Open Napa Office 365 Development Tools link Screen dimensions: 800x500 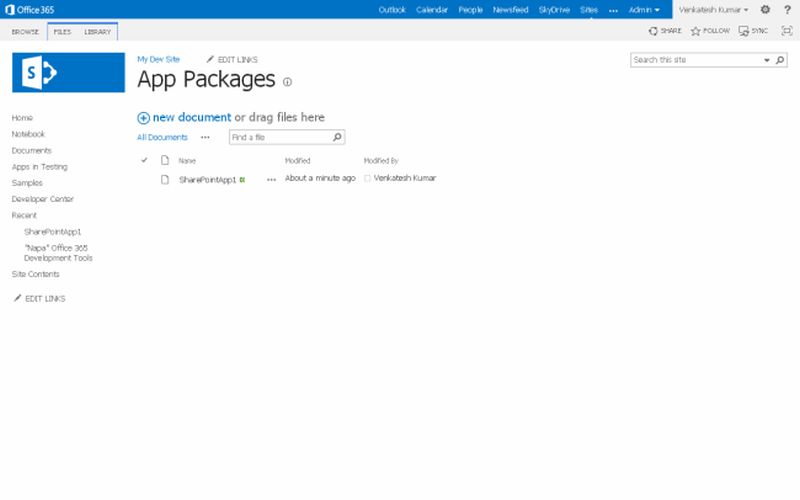(x=58, y=253)
